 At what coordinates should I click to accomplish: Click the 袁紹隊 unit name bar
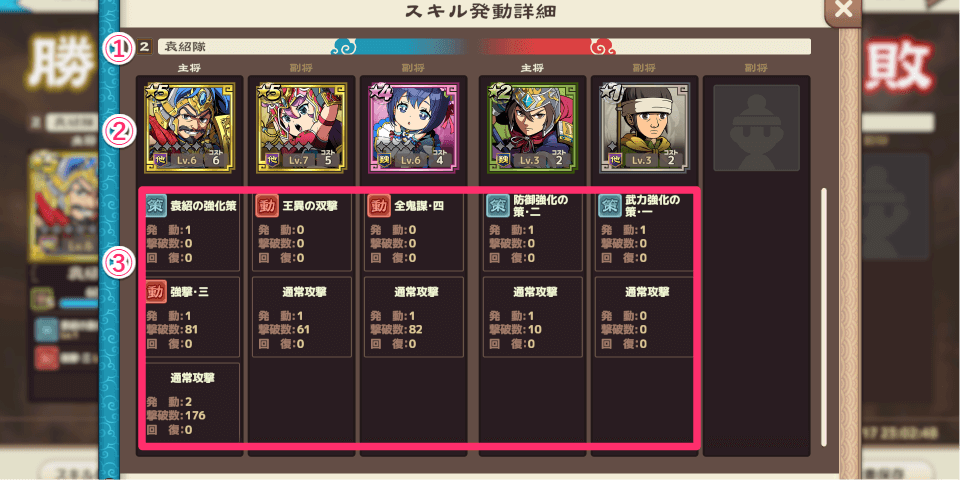tap(484, 47)
